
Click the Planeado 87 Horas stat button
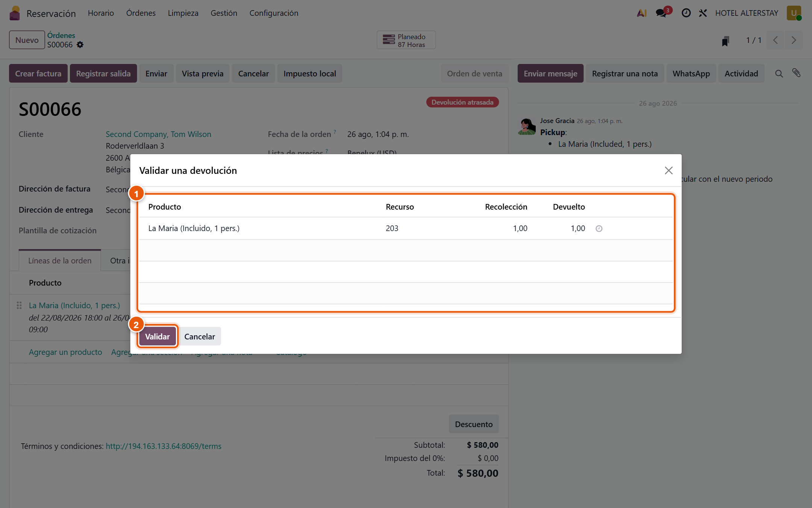tap(406, 40)
